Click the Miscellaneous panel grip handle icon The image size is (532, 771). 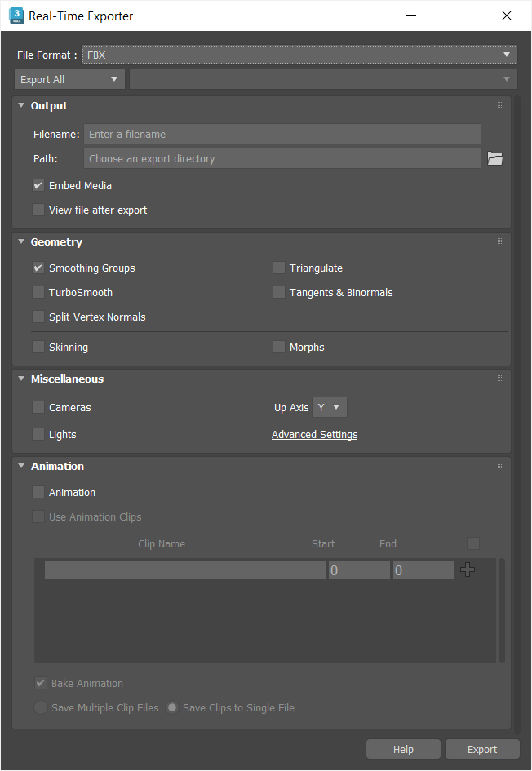click(x=500, y=379)
